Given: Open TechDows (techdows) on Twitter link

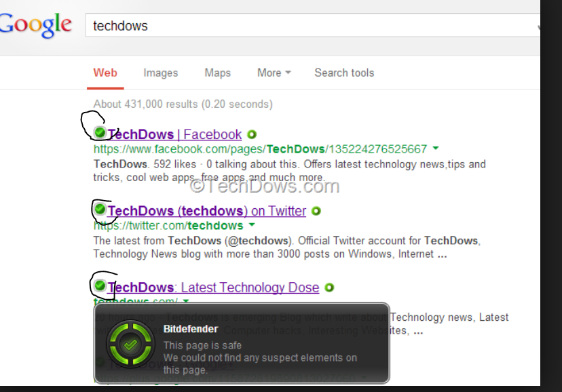Looking at the screenshot, I should point(207,211).
